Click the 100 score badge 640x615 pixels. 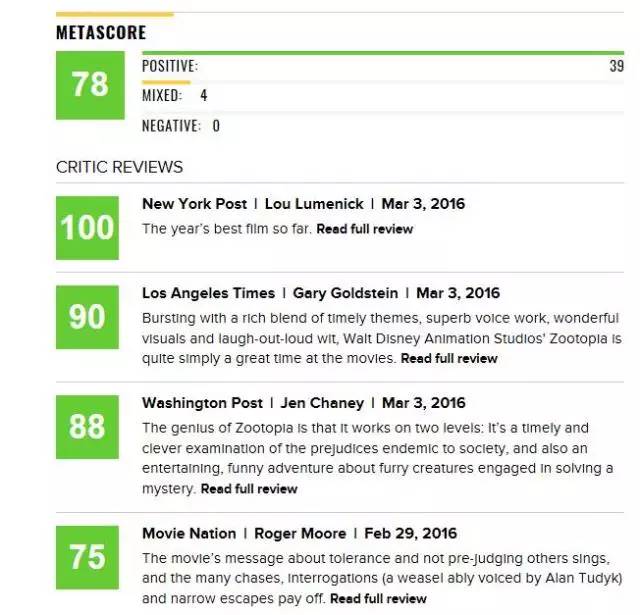(88, 227)
